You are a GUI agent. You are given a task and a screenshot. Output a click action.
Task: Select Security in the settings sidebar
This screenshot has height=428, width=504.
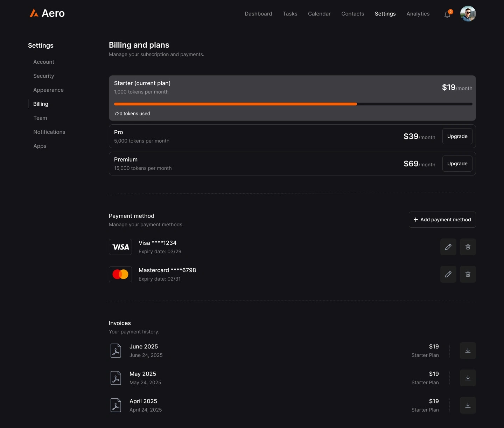(x=44, y=76)
